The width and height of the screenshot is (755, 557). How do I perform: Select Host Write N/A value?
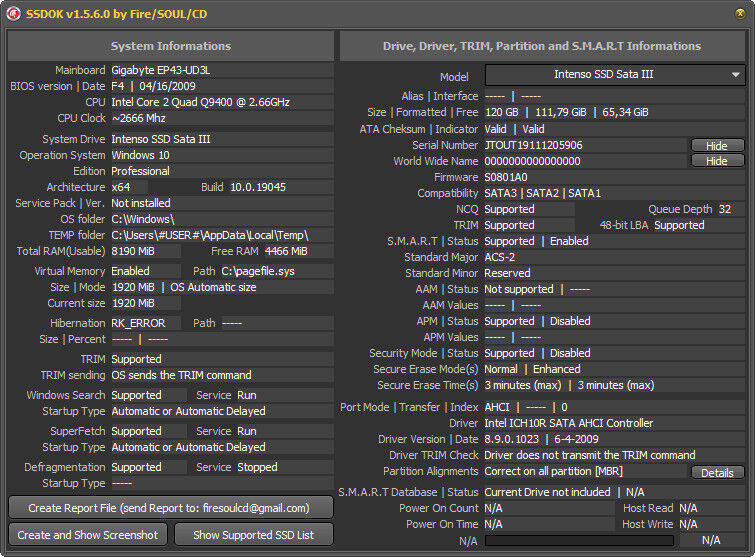click(688, 524)
